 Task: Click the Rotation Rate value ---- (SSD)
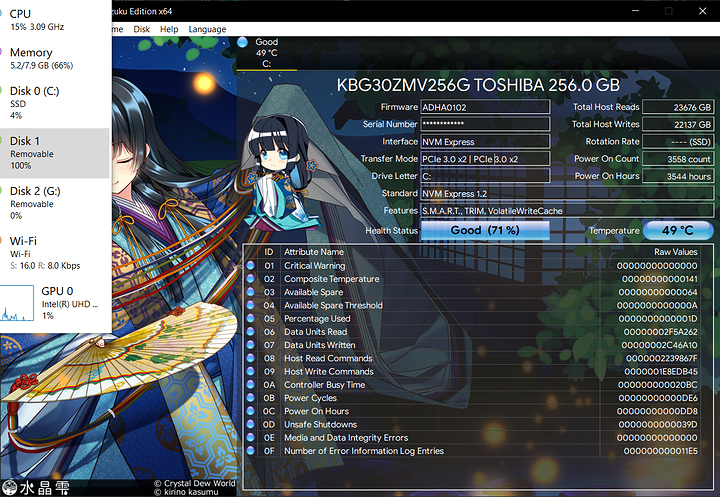(678, 141)
